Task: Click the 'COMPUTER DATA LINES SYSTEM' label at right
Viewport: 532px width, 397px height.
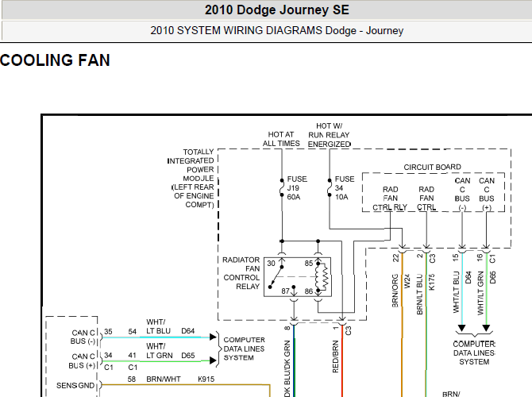Action: click(474, 353)
